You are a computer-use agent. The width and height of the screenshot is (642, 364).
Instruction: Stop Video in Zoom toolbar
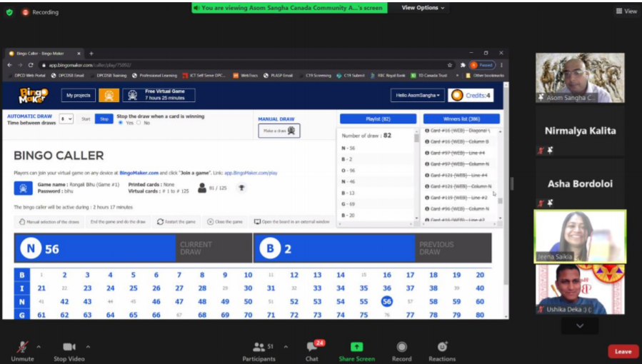pyautogui.click(x=69, y=352)
